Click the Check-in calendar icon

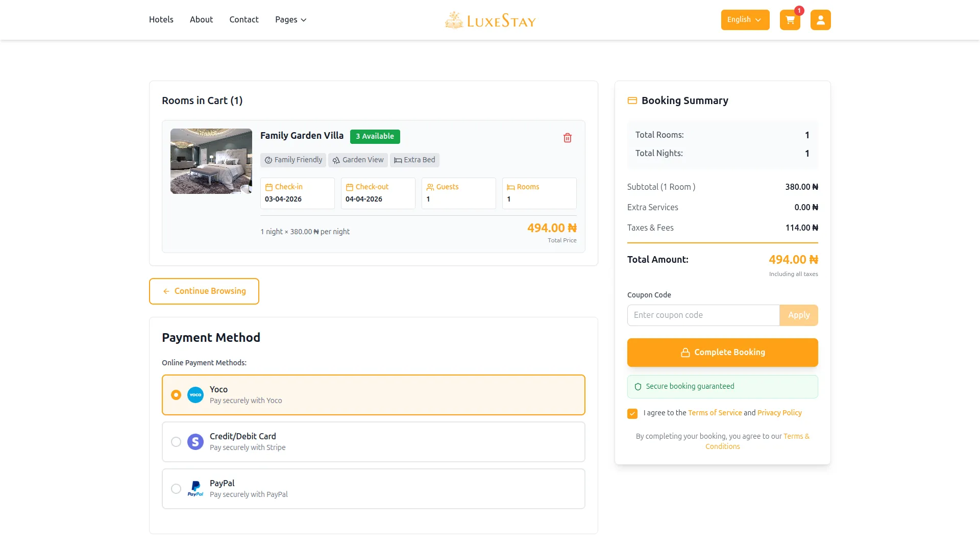(x=269, y=187)
